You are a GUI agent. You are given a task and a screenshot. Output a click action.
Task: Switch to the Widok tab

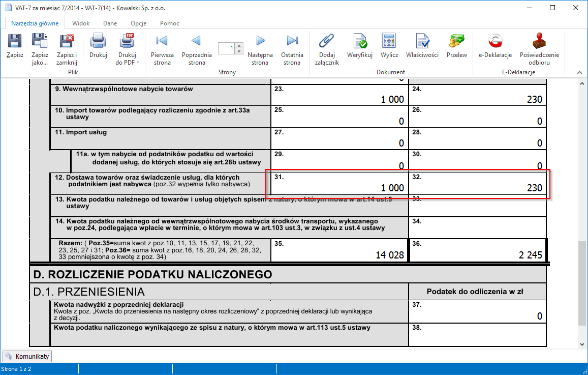(x=80, y=23)
